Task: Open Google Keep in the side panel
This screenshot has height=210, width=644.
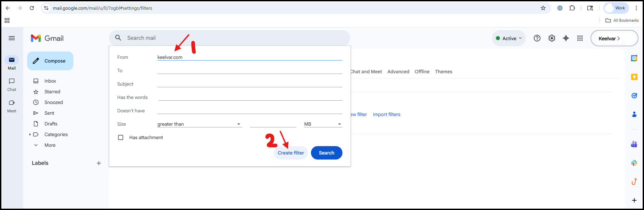Action: [634, 77]
